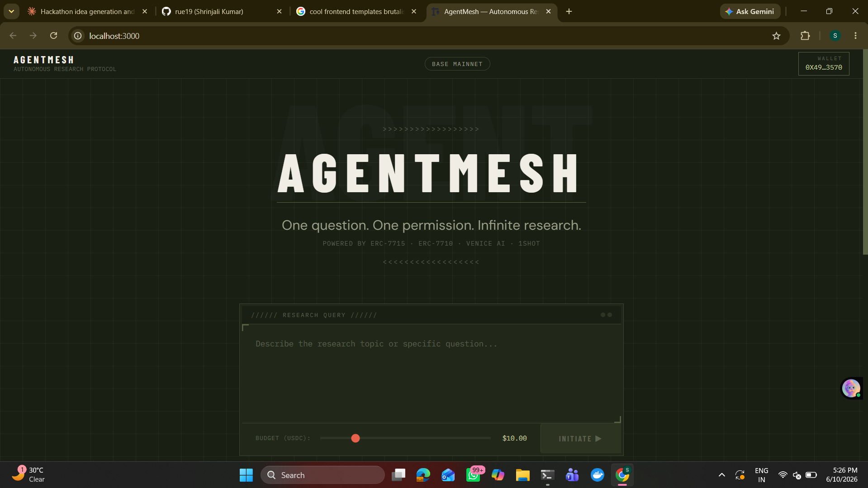Close the AgentMesh tab
868x488 pixels.
(548, 11)
